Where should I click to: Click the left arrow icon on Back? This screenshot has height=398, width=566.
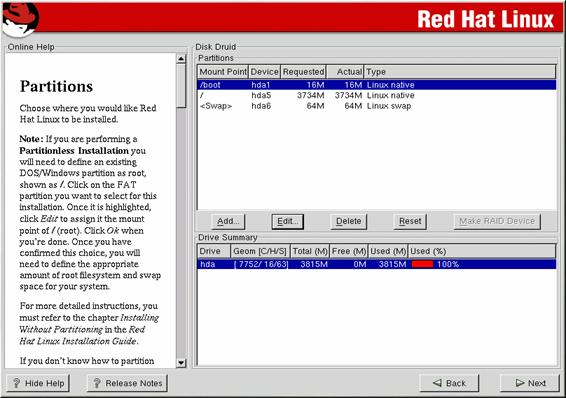coord(437,383)
